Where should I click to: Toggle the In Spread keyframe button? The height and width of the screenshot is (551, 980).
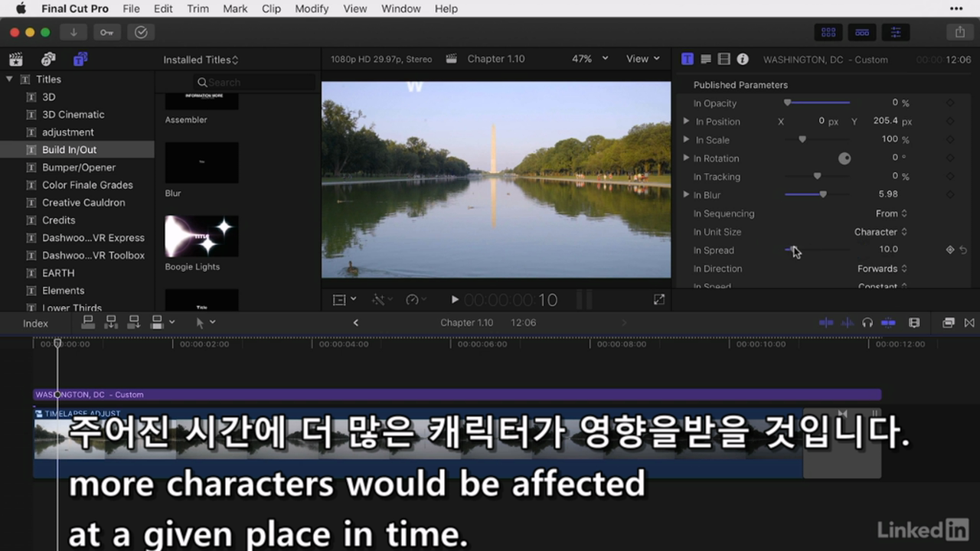[950, 249]
